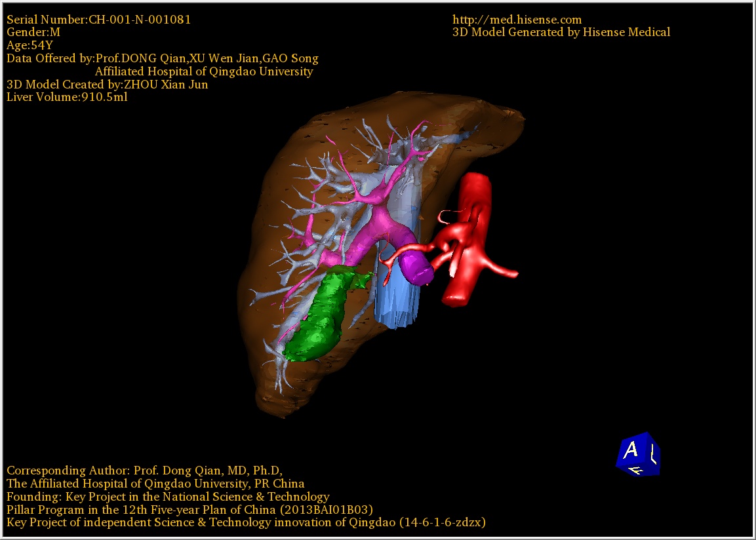
Task: Click the blue orientation cube
Action: (639, 453)
